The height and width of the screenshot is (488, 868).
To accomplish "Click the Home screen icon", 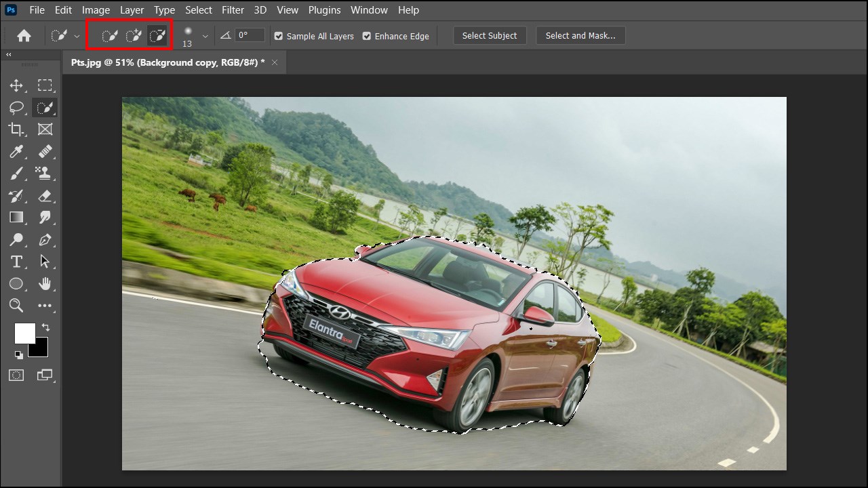I will click(24, 35).
